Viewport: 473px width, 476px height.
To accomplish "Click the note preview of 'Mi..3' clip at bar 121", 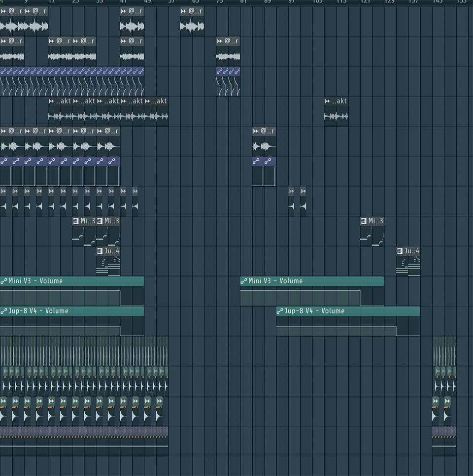I will point(372,236).
